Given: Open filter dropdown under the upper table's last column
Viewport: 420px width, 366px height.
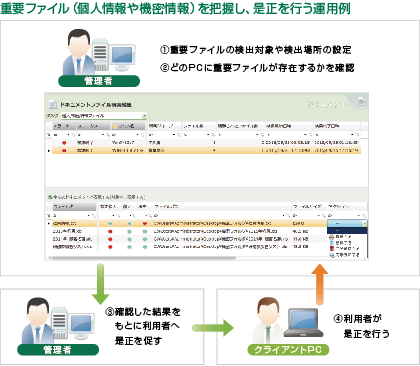Looking at the screenshot, I should point(352,135).
